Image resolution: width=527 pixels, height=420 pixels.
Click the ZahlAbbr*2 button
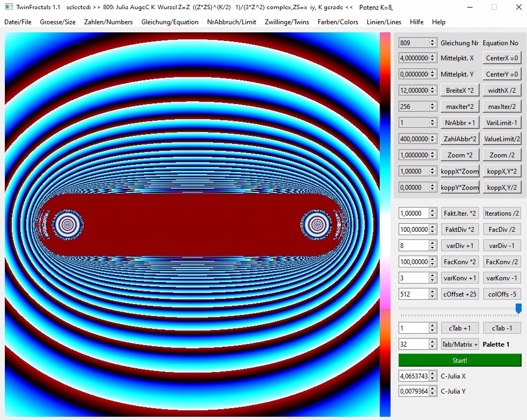coord(460,139)
